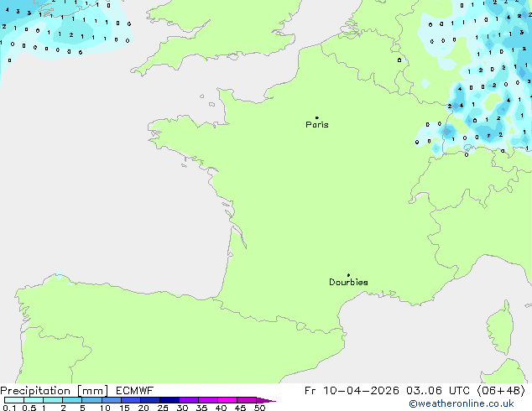Screen dimensions: 532x411
Task: Select the Dourbies location dot marker
Action: point(348,275)
